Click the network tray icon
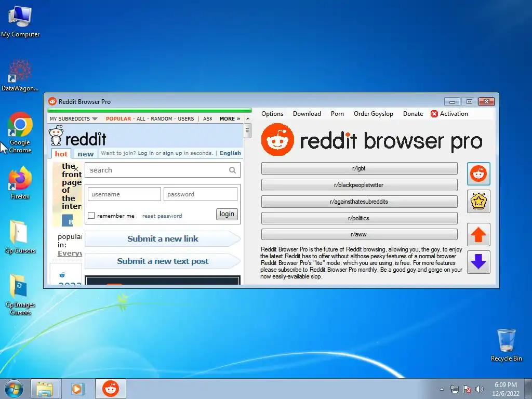This screenshot has height=399, width=532. coord(454,389)
